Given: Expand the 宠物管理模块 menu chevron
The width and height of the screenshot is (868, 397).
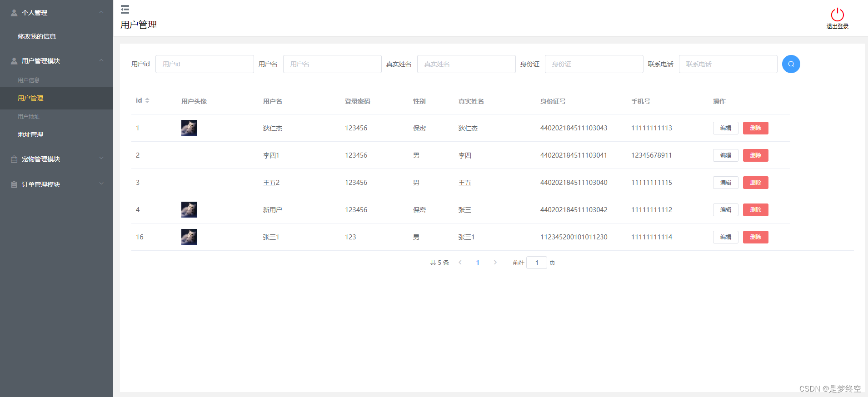Looking at the screenshot, I should (101, 159).
